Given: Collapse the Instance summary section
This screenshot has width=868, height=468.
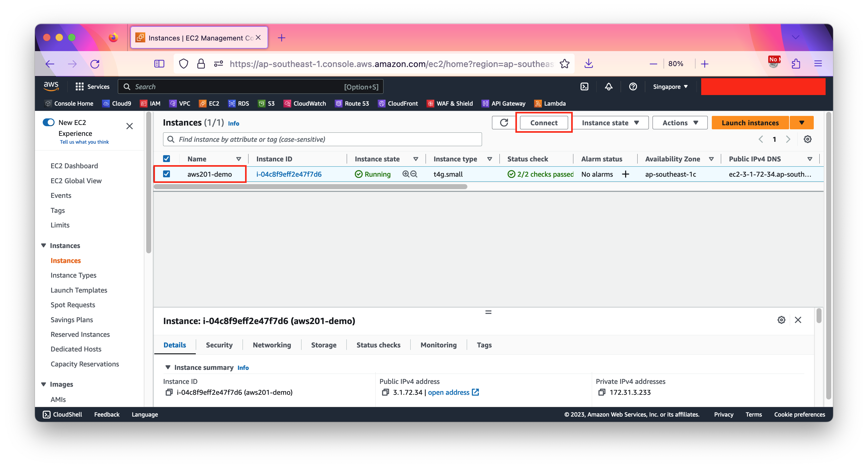Looking at the screenshot, I should click(x=167, y=367).
